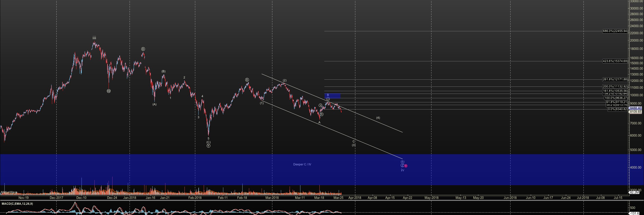Click the May-2018 date on time axis
Viewport: 644px width, 215px height.
[x=431, y=198]
